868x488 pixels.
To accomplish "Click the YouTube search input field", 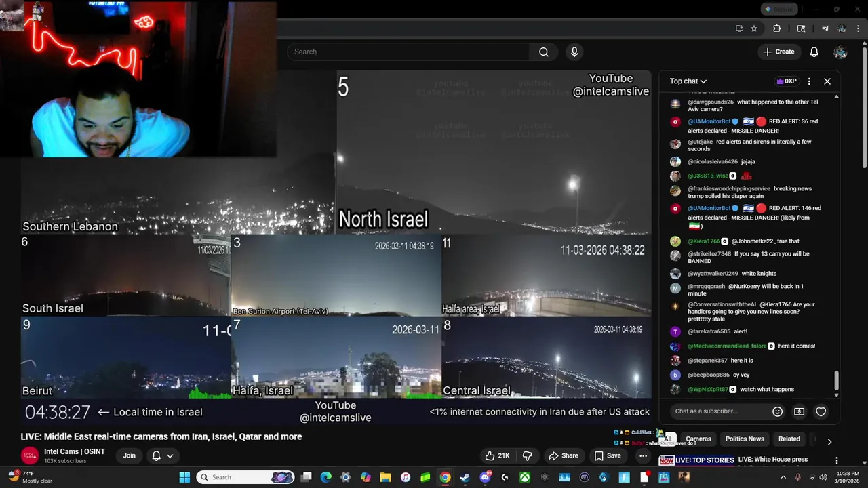I will point(408,52).
